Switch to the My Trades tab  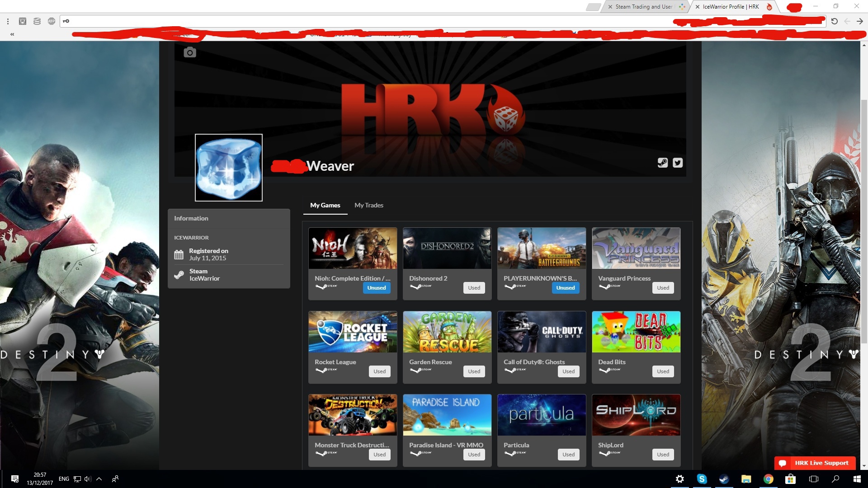(x=368, y=205)
